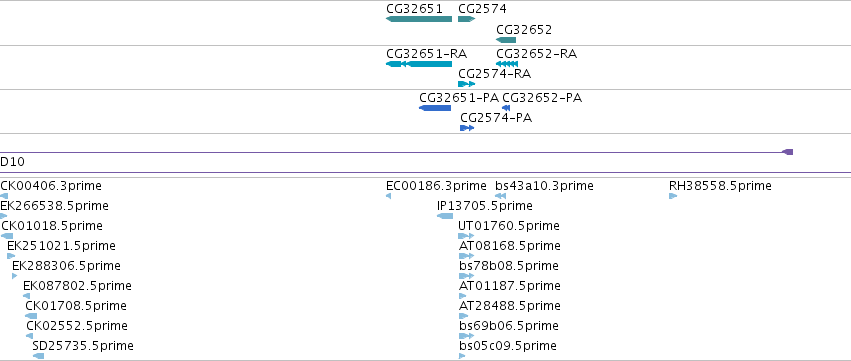Select the CG32652-PA protein glyph
Viewport: 851px width, 361px height.
tap(506, 108)
